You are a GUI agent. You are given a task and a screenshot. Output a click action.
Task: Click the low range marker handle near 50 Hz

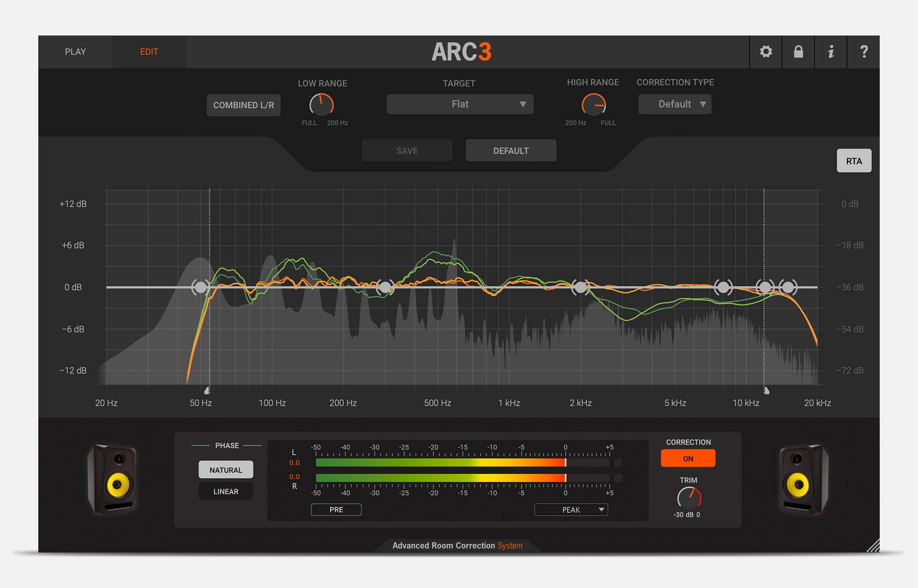[x=207, y=390]
